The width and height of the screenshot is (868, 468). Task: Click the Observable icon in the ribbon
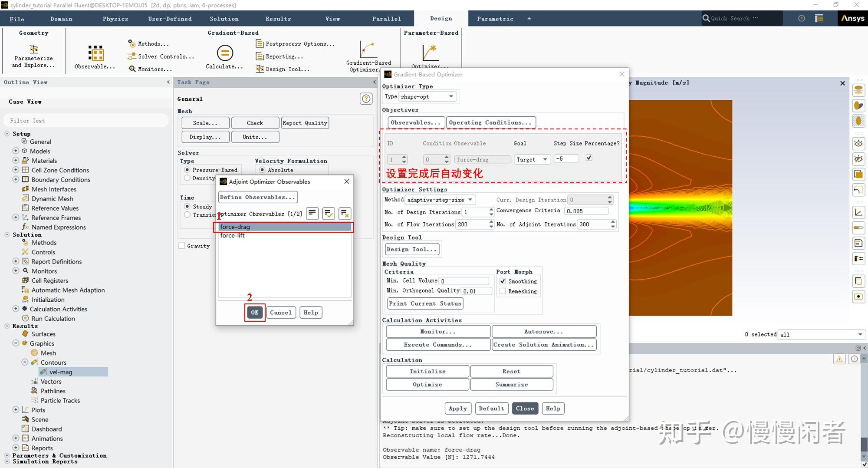(x=95, y=53)
